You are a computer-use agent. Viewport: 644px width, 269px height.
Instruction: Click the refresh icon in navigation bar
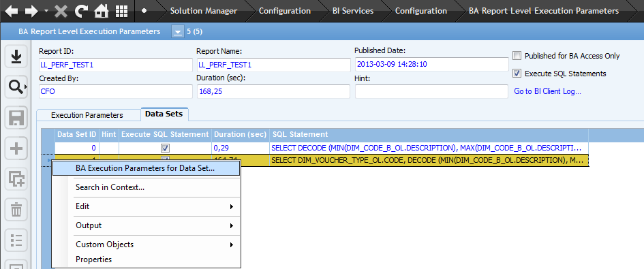point(81,11)
